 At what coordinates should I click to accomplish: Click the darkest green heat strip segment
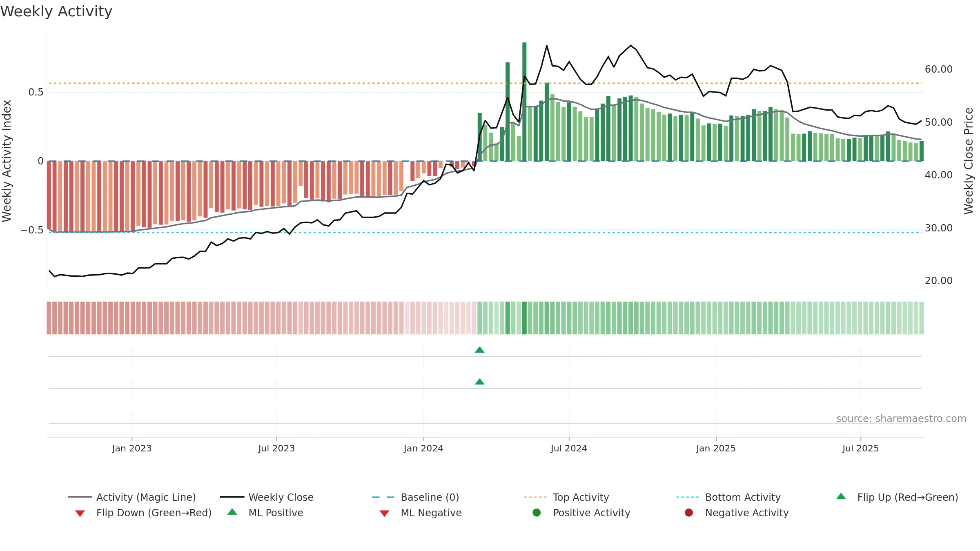[x=524, y=318]
